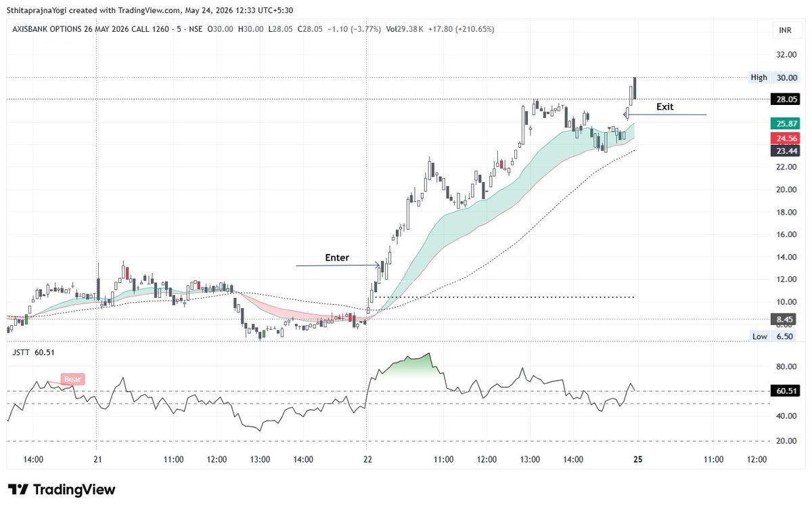Click the open value O30.00 in legend
This screenshot has height=510, width=812.
pyautogui.click(x=220, y=29)
